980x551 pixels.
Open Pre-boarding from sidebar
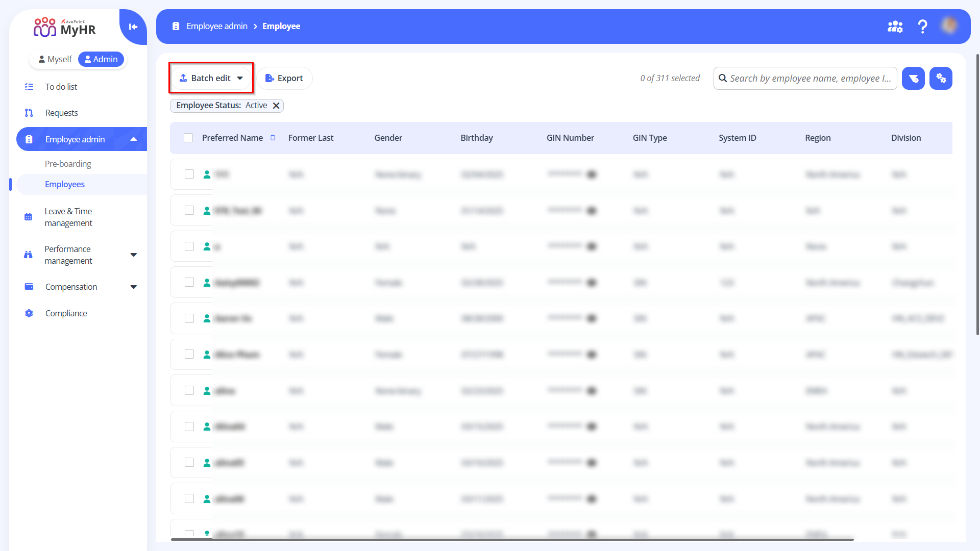pos(68,164)
